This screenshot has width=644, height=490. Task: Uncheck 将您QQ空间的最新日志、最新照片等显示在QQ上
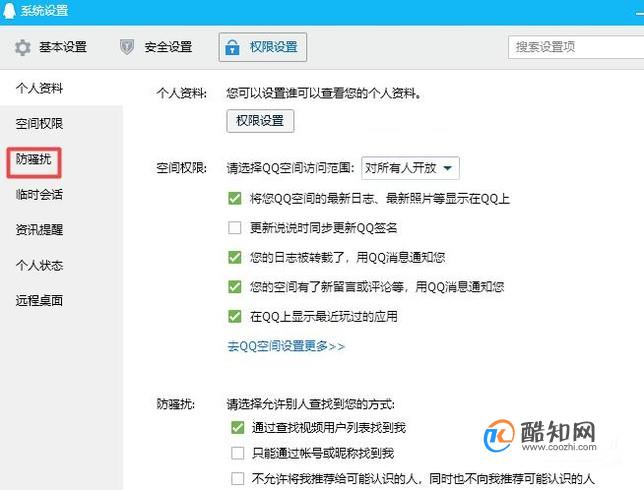(x=235, y=199)
